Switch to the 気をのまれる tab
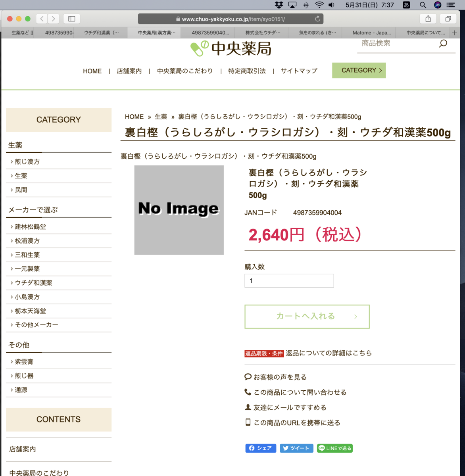 point(317,33)
